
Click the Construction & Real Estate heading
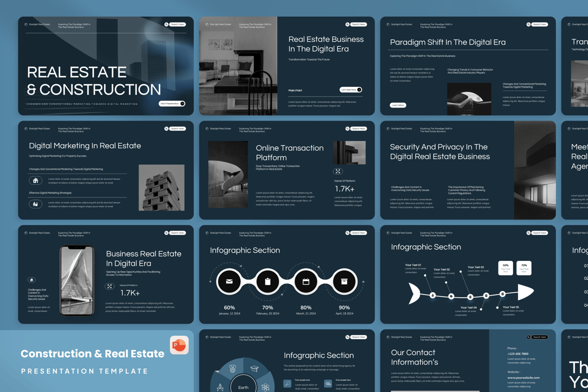pyautogui.click(x=92, y=353)
